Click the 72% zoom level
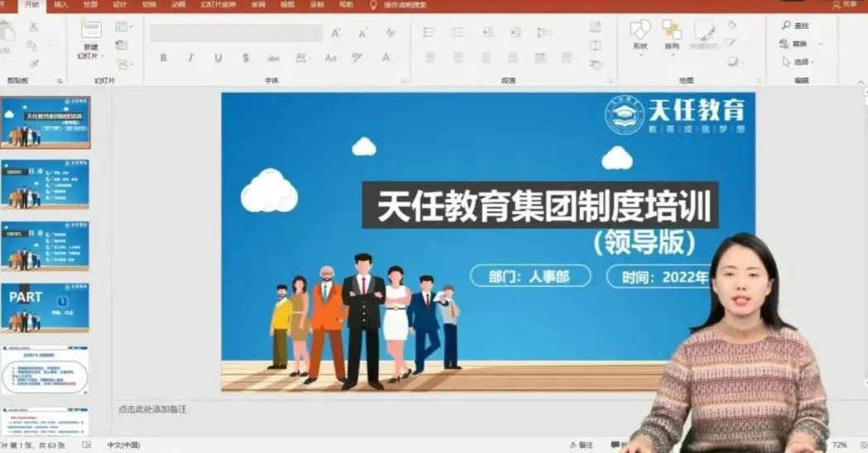868x453 pixels. (x=839, y=445)
